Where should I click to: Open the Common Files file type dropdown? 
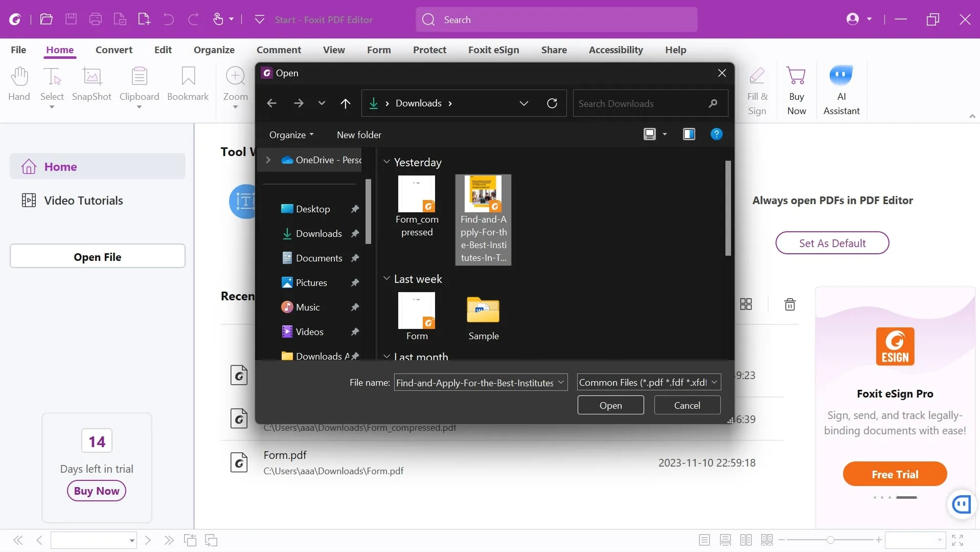coord(714,382)
